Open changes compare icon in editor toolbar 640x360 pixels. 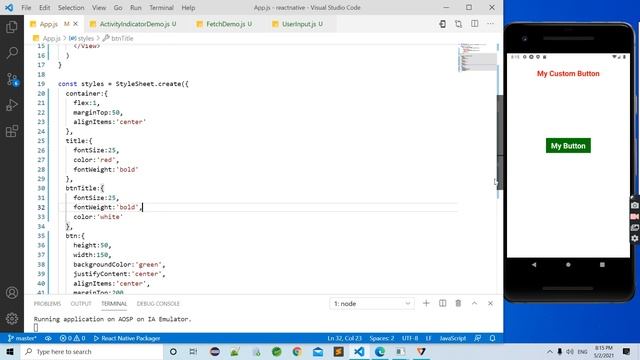click(x=458, y=24)
